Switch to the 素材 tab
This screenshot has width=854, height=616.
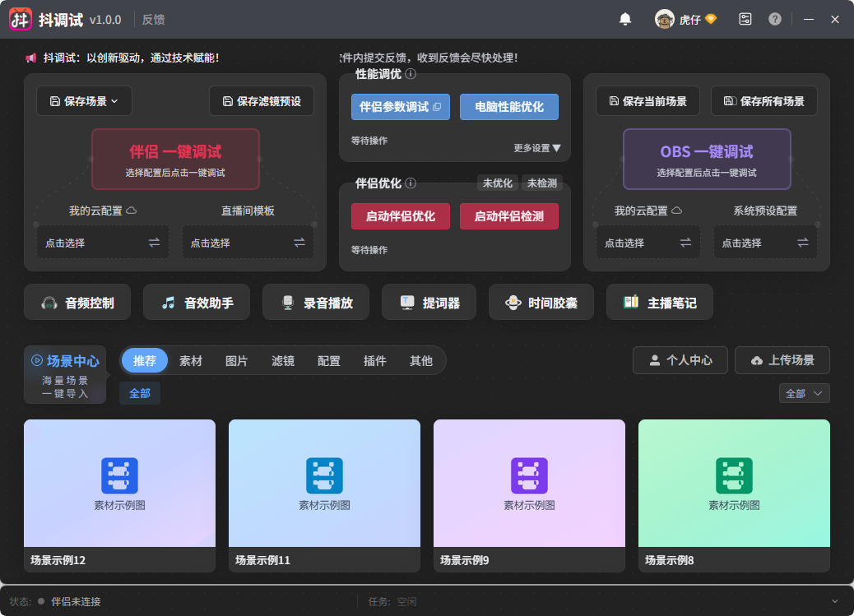191,360
